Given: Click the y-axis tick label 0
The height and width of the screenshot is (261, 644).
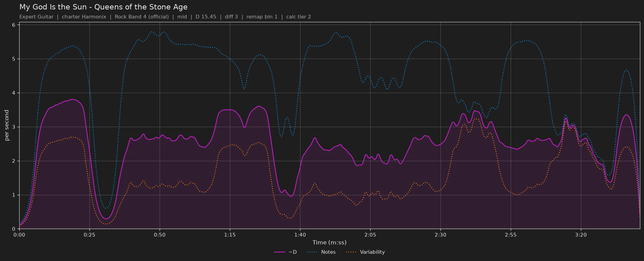Looking at the screenshot, I should 14,229.
